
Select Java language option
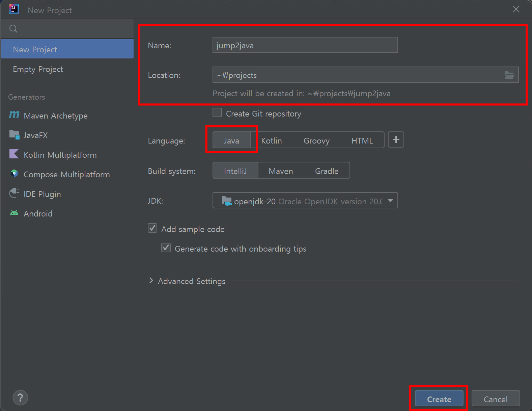pos(231,140)
